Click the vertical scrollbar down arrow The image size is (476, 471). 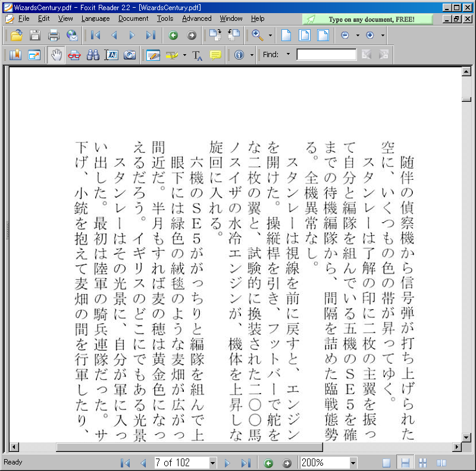(466, 438)
